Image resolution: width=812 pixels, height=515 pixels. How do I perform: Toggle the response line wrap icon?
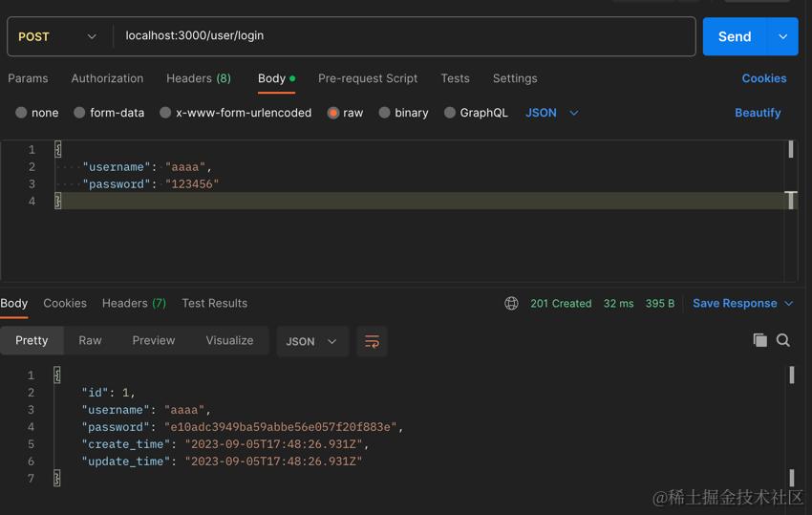pyautogui.click(x=372, y=341)
